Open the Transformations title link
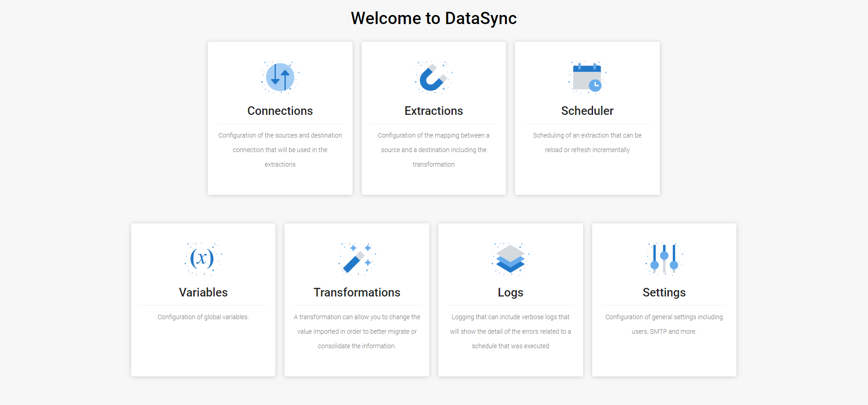This screenshot has height=405, width=868. click(x=357, y=292)
